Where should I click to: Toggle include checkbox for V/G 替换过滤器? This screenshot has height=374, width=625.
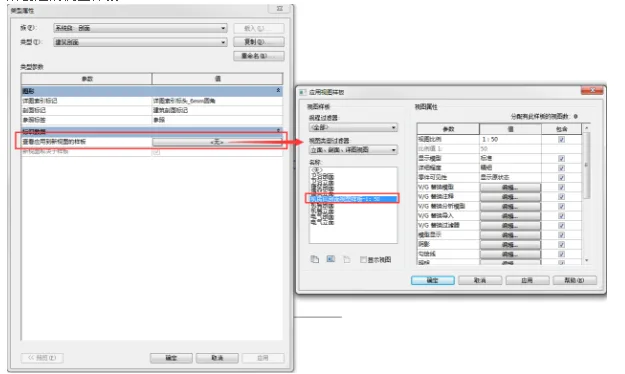click(562, 226)
